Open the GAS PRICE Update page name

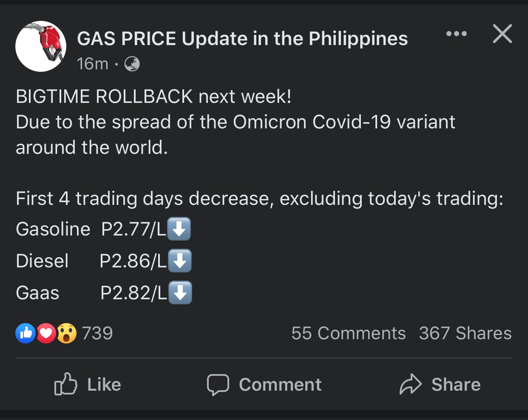tap(242, 38)
